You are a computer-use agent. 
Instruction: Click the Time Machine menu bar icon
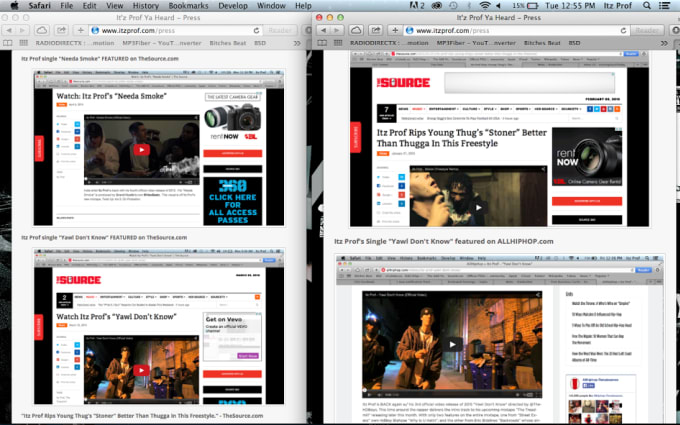[x=453, y=6]
